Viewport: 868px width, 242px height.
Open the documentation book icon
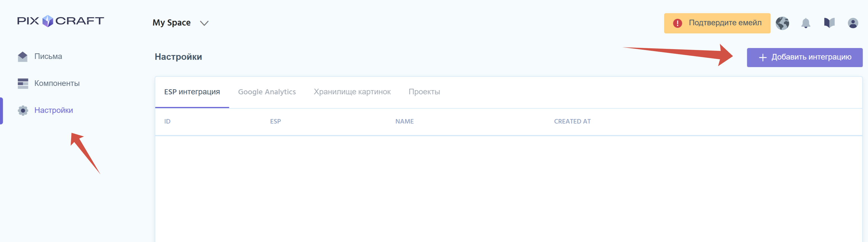(x=829, y=23)
